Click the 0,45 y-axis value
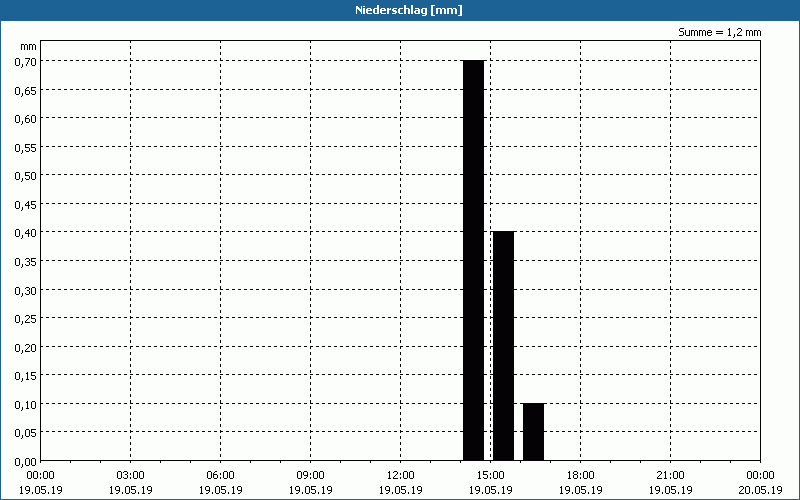This screenshot has height=500, width=800. point(26,204)
